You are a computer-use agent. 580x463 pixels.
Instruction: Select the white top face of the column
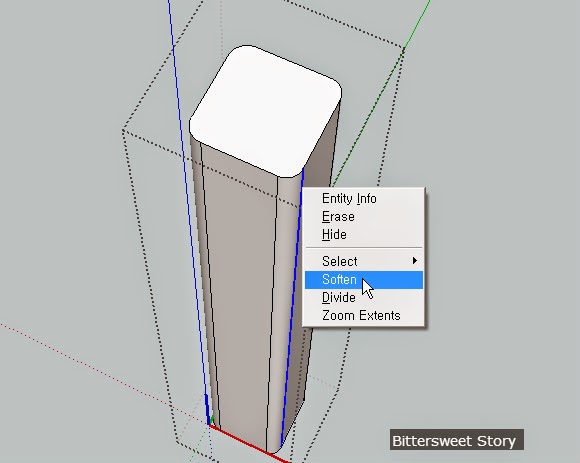[264, 111]
